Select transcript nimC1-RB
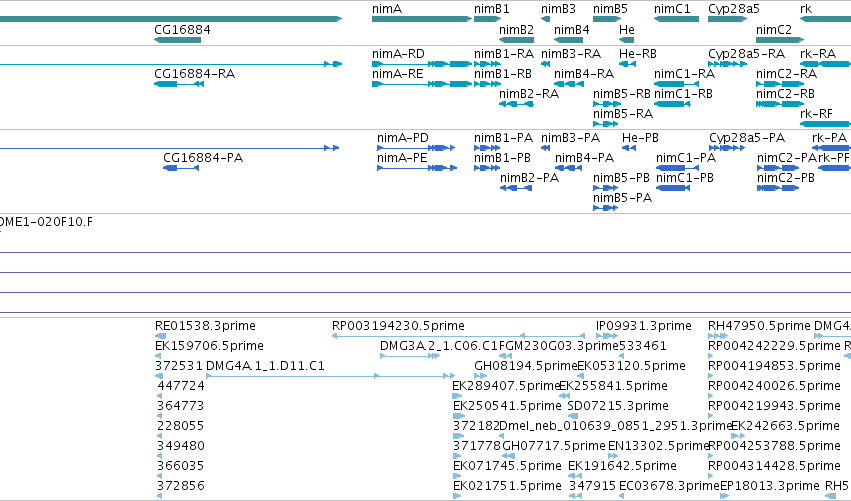Viewport: 851px width, 501px height. [x=672, y=104]
